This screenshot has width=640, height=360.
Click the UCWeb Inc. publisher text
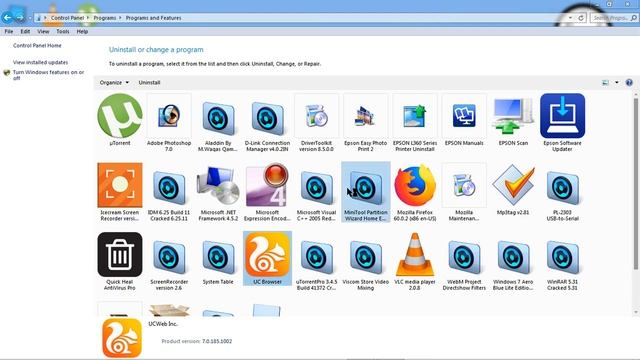coord(162,324)
